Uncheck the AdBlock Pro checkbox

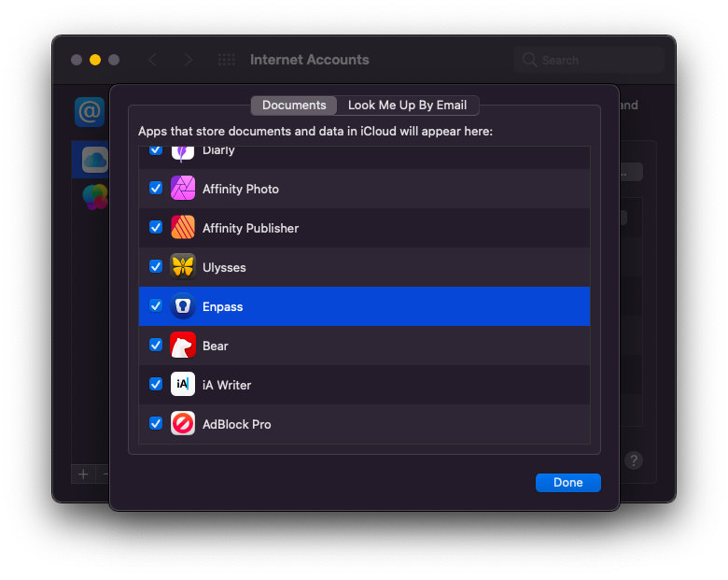(x=156, y=423)
